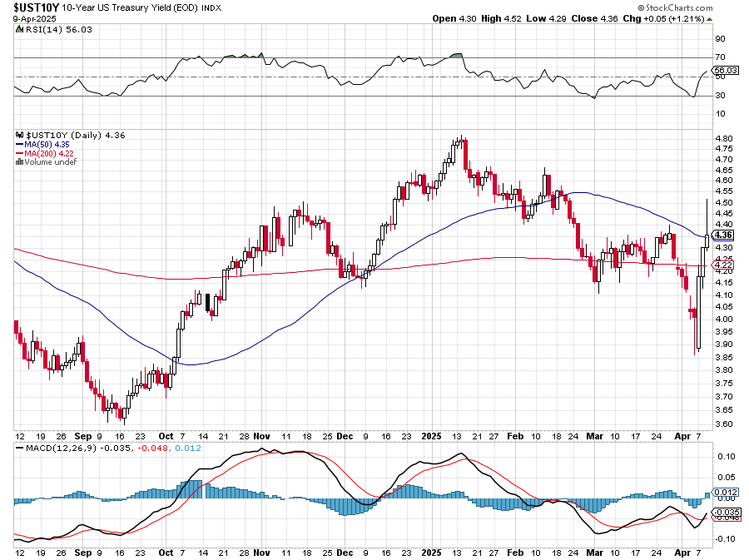
Task: Click the 4.36 current price tag
Action: point(722,235)
